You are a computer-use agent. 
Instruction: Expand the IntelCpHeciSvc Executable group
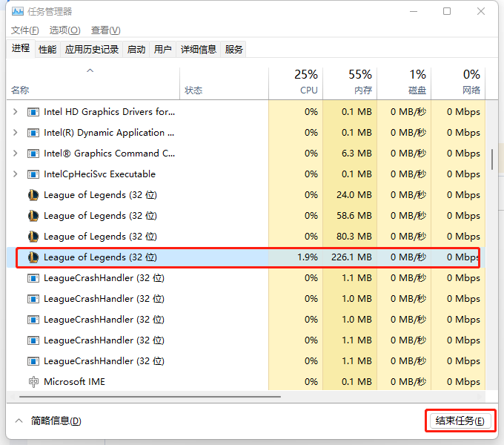pyautogui.click(x=15, y=174)
